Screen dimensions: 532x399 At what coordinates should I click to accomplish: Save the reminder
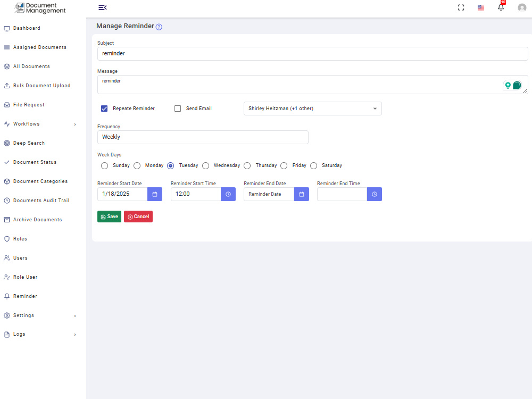pyautogui.click(x=109, y=217)
